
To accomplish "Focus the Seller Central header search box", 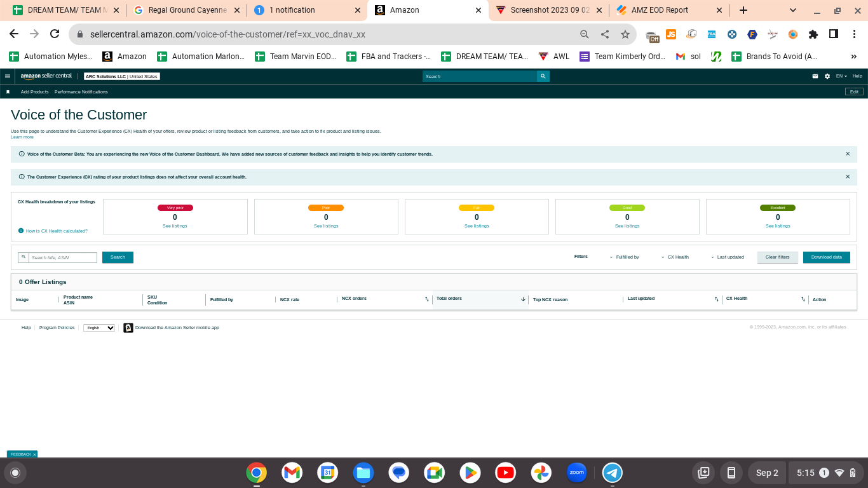I will [480, 76].
